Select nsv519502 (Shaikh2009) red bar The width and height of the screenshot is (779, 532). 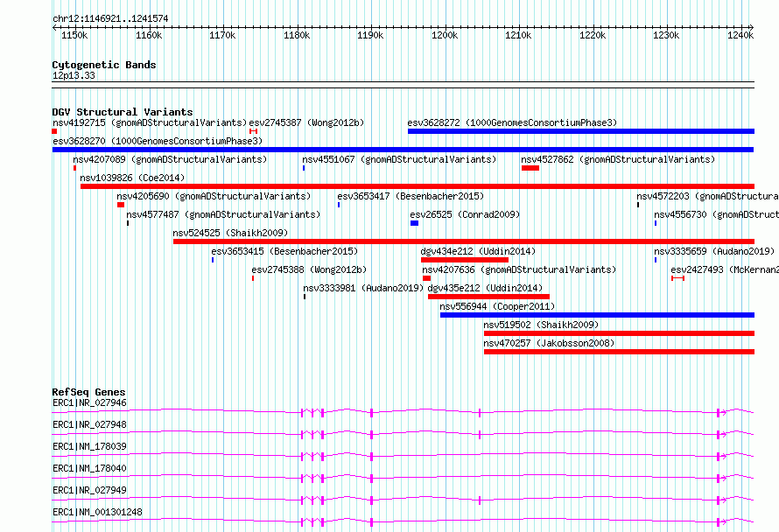pos(619,333)
